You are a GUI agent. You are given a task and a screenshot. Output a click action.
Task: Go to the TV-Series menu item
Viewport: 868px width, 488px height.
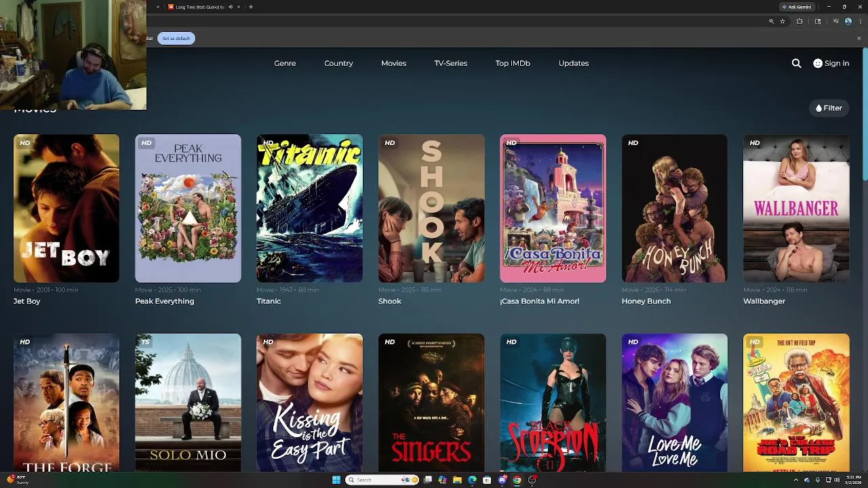(451, 63)
